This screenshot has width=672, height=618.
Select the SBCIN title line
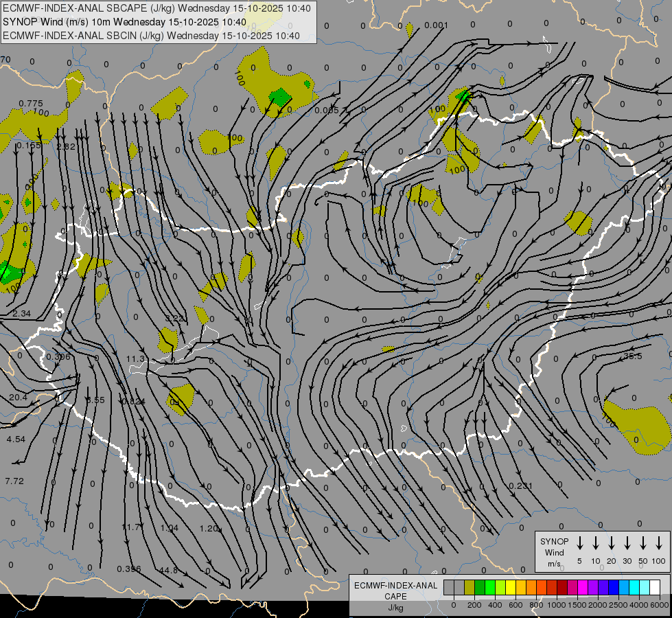pos(151,36)
